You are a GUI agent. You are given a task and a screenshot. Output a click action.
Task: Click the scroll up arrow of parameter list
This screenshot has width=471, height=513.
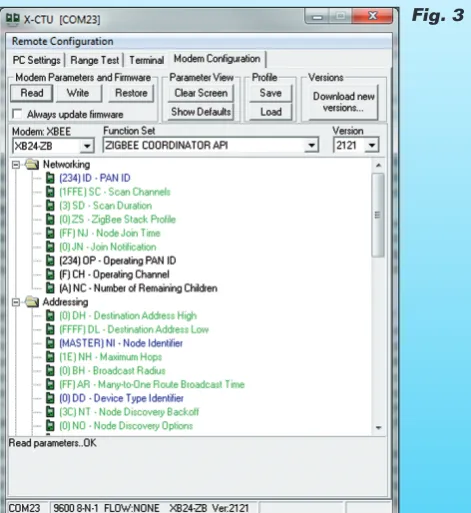378,165
